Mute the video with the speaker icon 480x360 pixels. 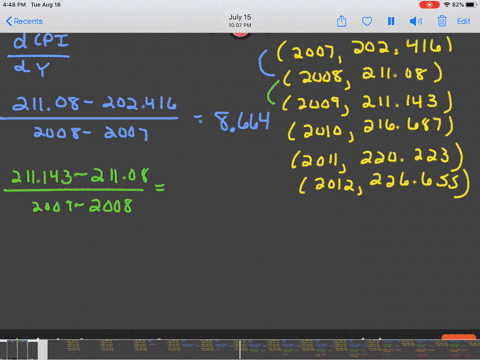(x=416, y=21)
